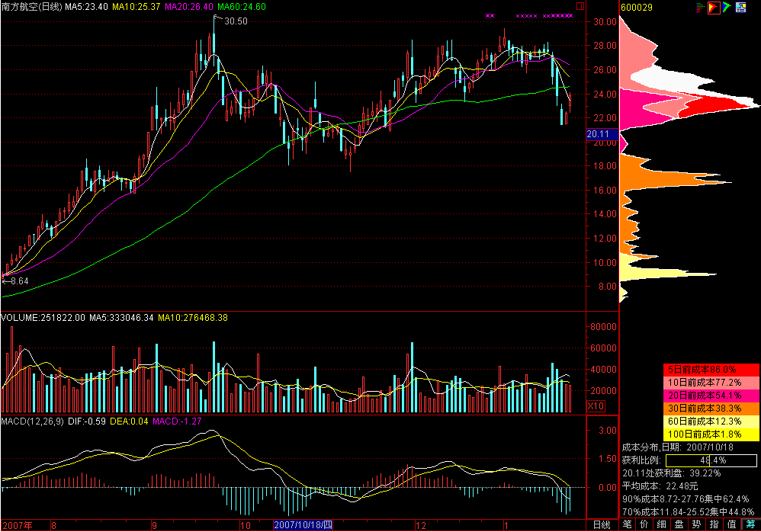Click the 8.64 low price marker
Image resolution: width=761 pixels, height=532 pixels.
click(x=19, y=281)
